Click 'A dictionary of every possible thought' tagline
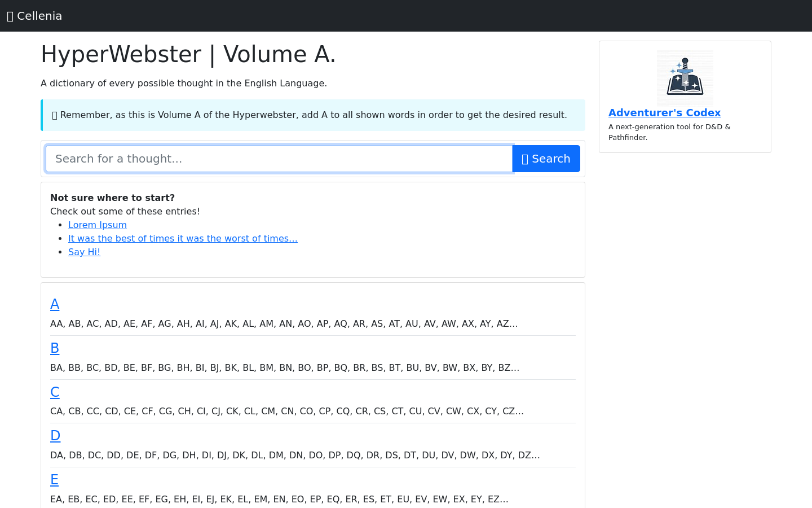The image size is (812, 508). click(184, 83)
